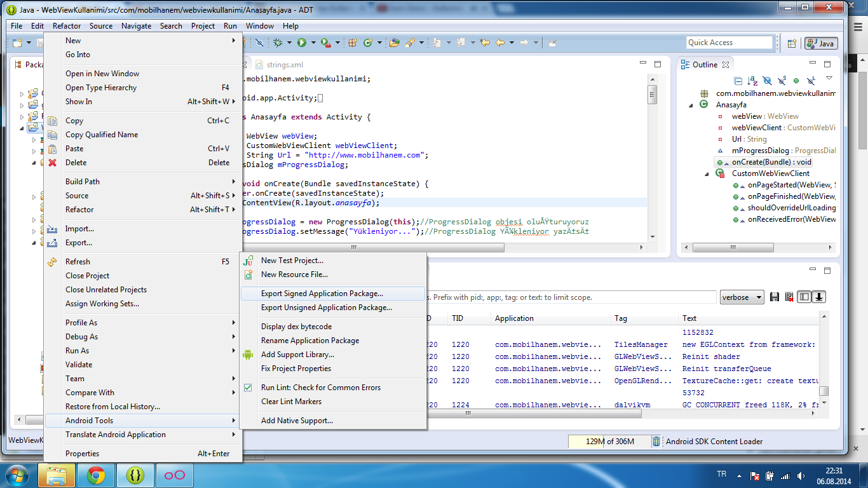Click the Add Support Library Android icon
This screenshot has height=488, width=868.
coord(248,355)
